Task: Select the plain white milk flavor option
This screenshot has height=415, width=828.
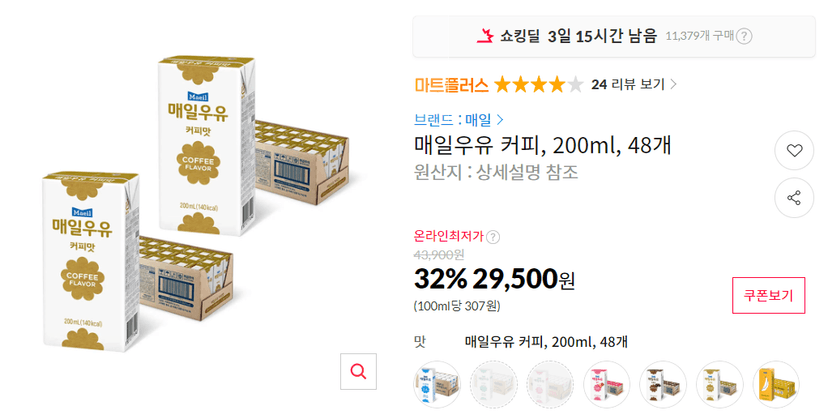Action: (x=436, y=384)
